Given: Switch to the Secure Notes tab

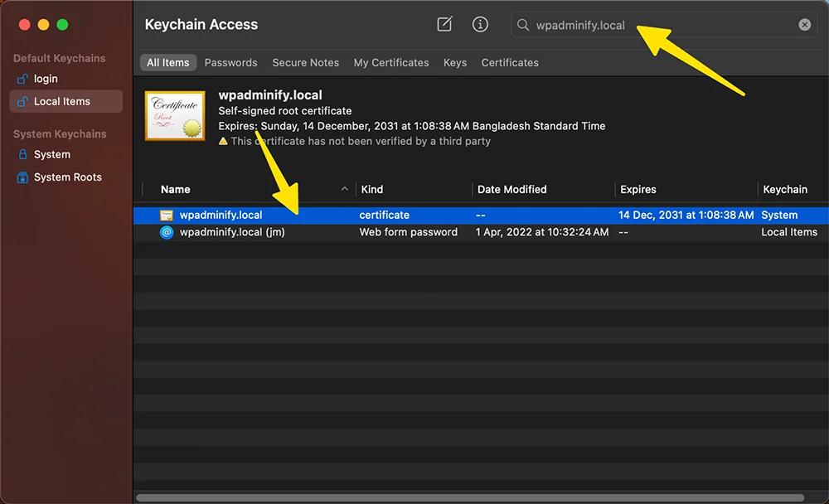Looking at the screenshot, I should [x=305, y=62].
